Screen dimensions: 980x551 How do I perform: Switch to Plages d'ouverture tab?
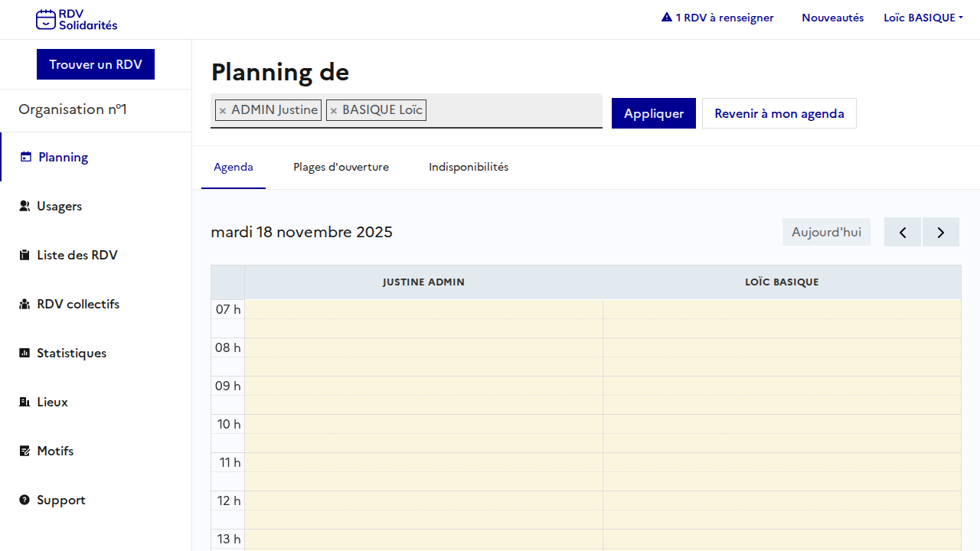point(341,167)
